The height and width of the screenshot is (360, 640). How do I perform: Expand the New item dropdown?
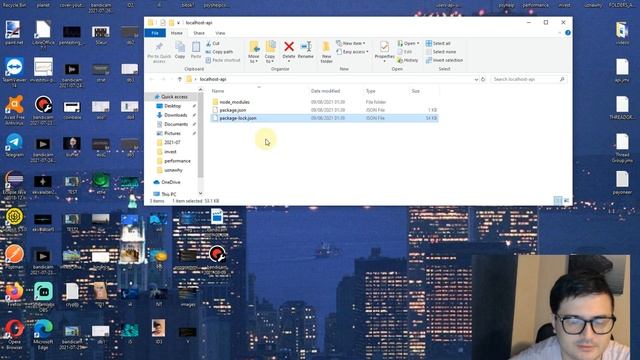point(351,43)
